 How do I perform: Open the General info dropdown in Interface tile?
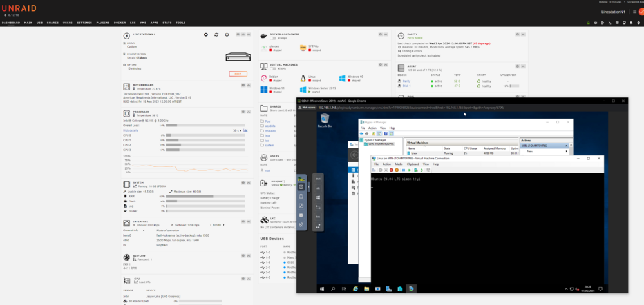click(x=133, y=231)
